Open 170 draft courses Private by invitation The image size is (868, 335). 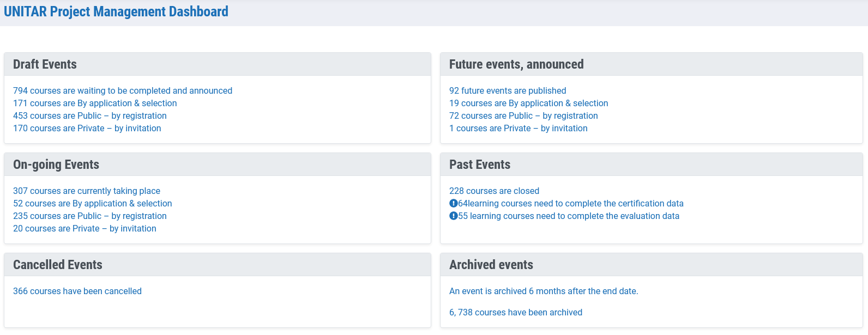point(87,128)
